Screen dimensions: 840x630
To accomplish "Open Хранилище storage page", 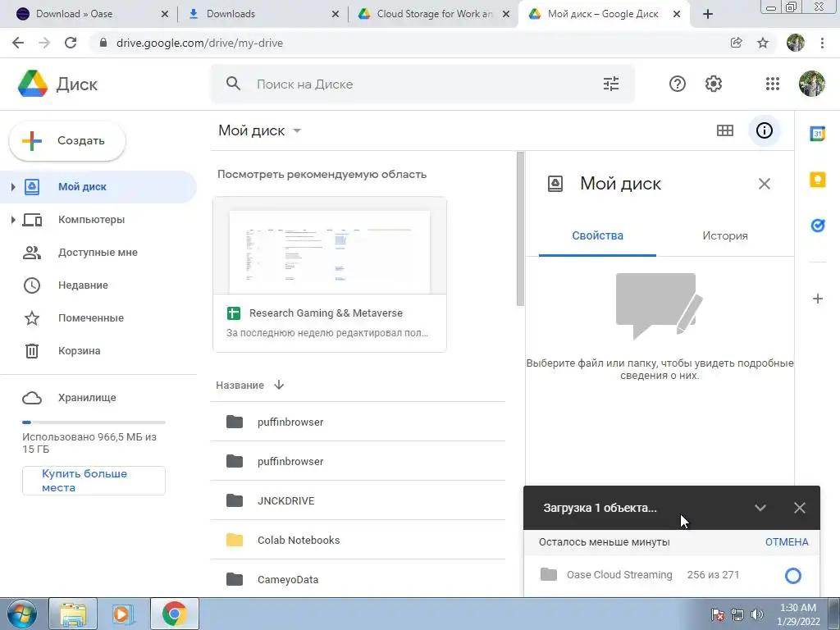I will (87, 398).
